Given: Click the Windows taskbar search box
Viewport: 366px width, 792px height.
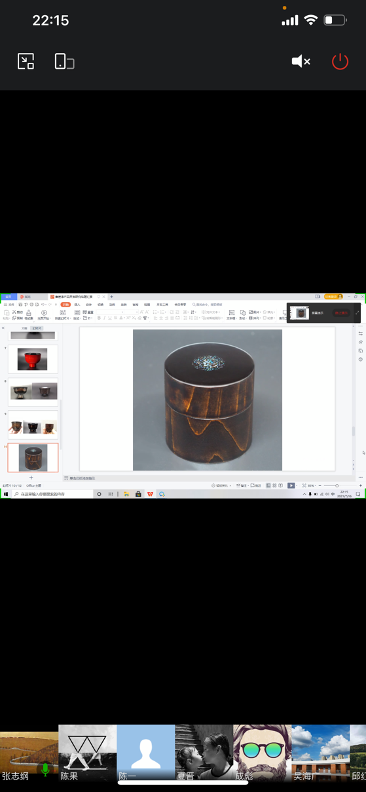Looking at the screenshot, I should pos(52,493).
